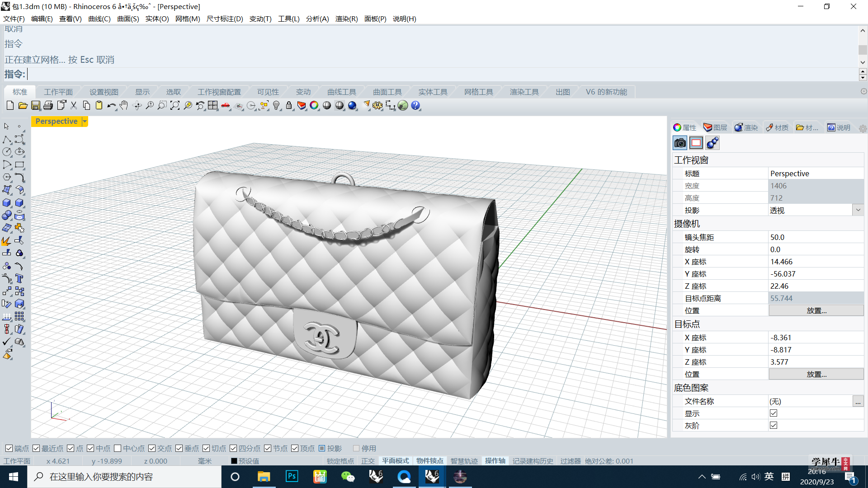The height and width of the screenshot is (488, 868).
Task: Click the Paste clipboard icon
Action: tap(99, 106)
